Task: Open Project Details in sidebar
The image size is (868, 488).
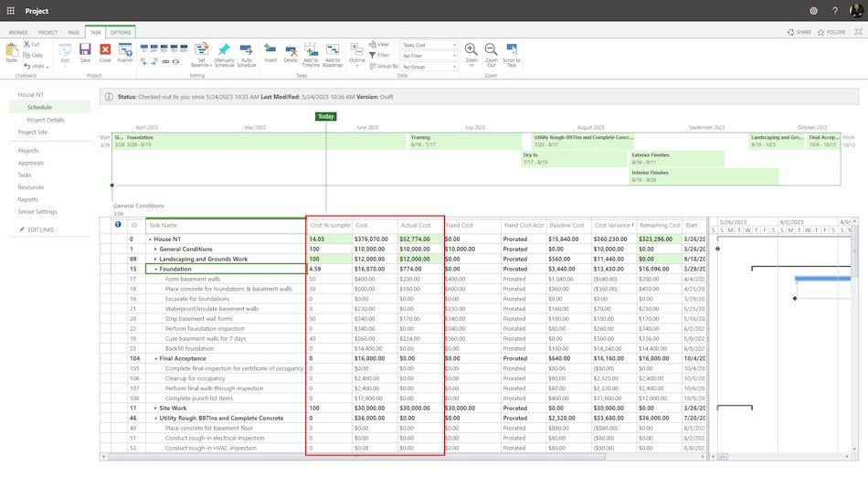Action: pyautogui.click(x=46, y=120)
